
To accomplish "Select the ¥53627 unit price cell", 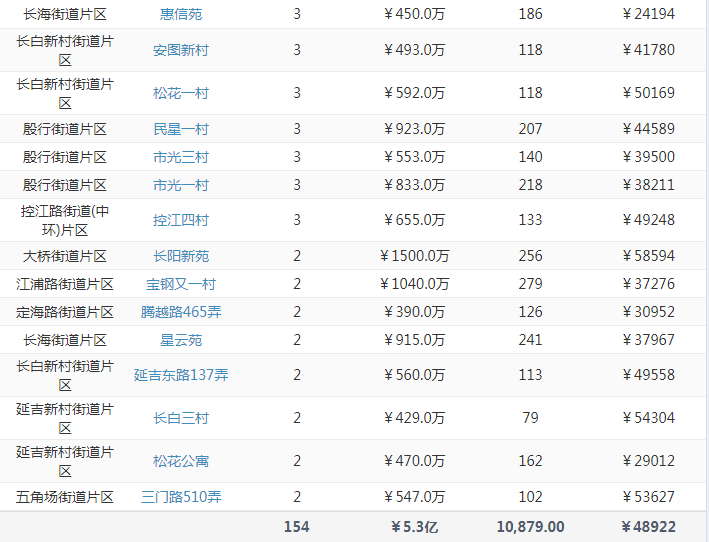I will (648, 497).
